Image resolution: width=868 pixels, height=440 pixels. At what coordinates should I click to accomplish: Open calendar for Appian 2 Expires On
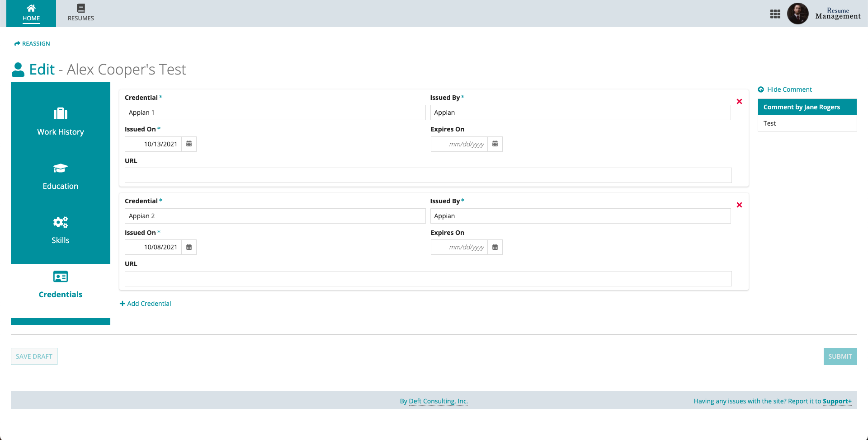(x=495, y=247)
